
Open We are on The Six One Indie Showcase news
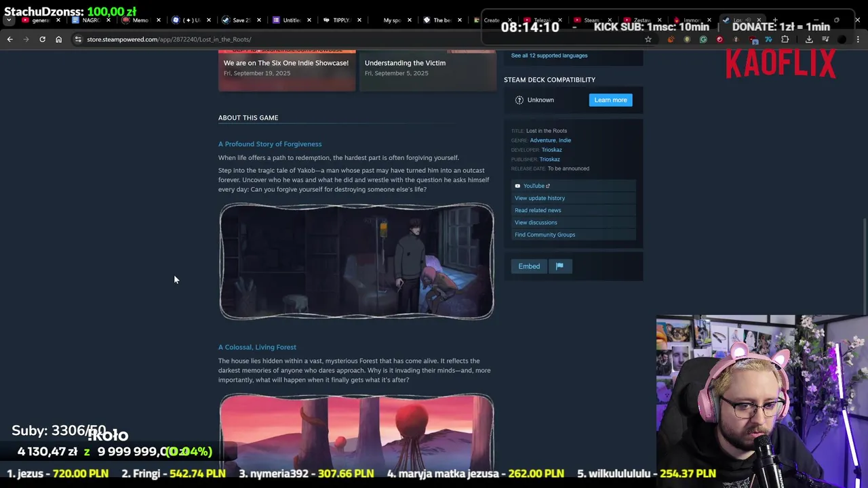click(x=286, y=70)
